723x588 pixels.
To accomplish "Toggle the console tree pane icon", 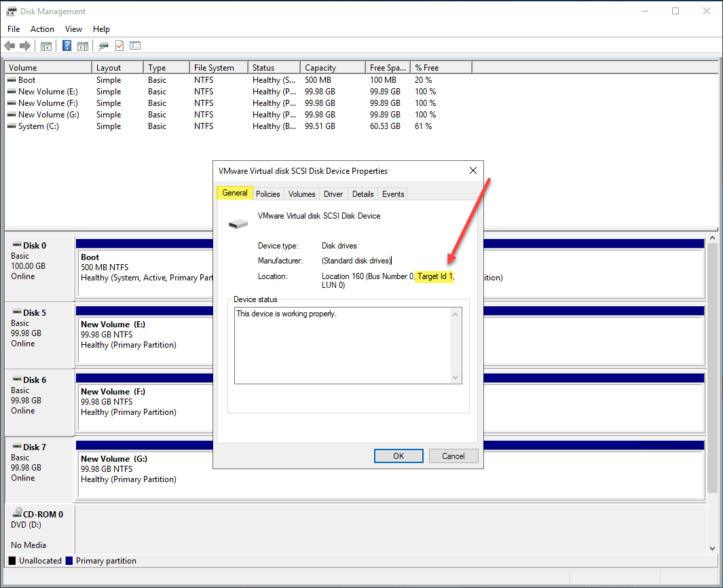I will pyautogui.click(x=45, y=45).
